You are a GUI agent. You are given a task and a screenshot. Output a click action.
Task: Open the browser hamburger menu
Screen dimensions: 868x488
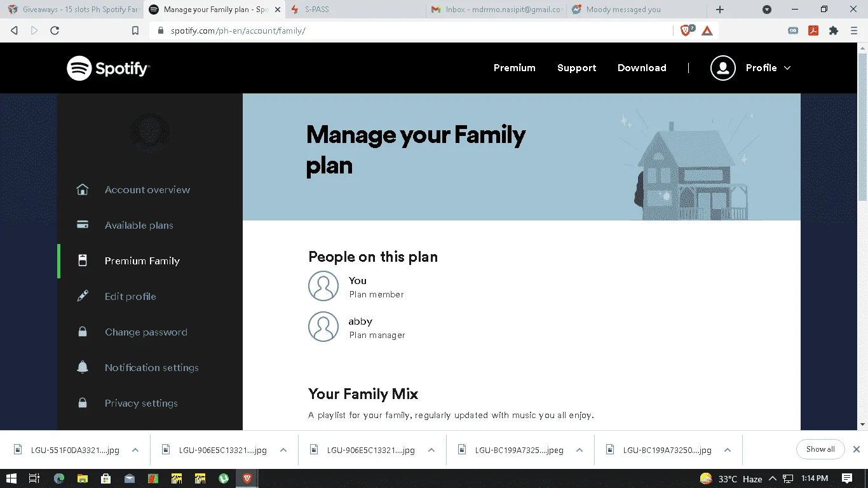(854, 30)
